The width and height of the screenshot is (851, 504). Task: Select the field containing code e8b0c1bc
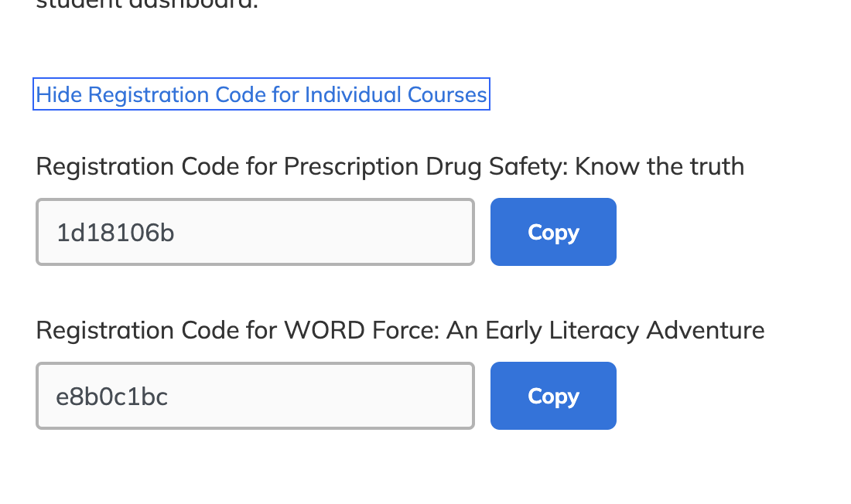tap(255, 396)
